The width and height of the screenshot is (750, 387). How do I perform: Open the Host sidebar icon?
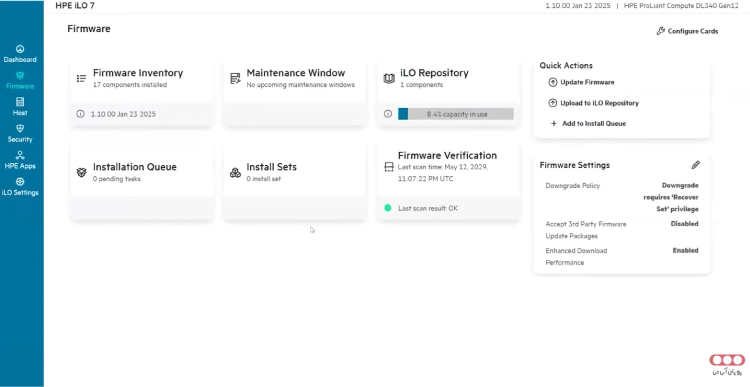click(20, 102)
